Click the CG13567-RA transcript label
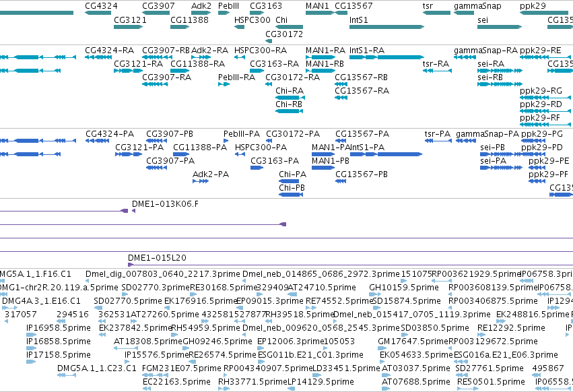This screenshot has height=392, width=573. 362,91
